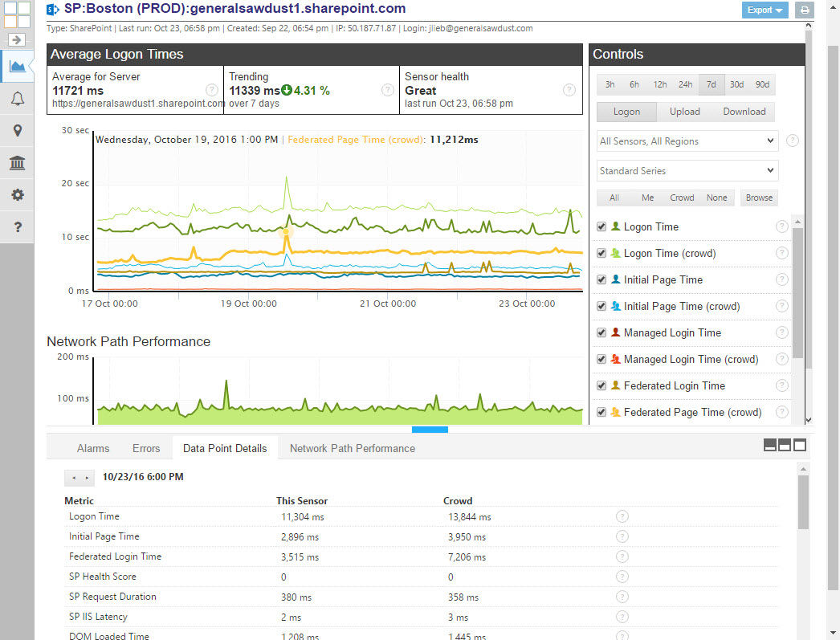
Task: Uncheck Logon Time (crowd) checkbox
Action: click(x=601, y=253)
